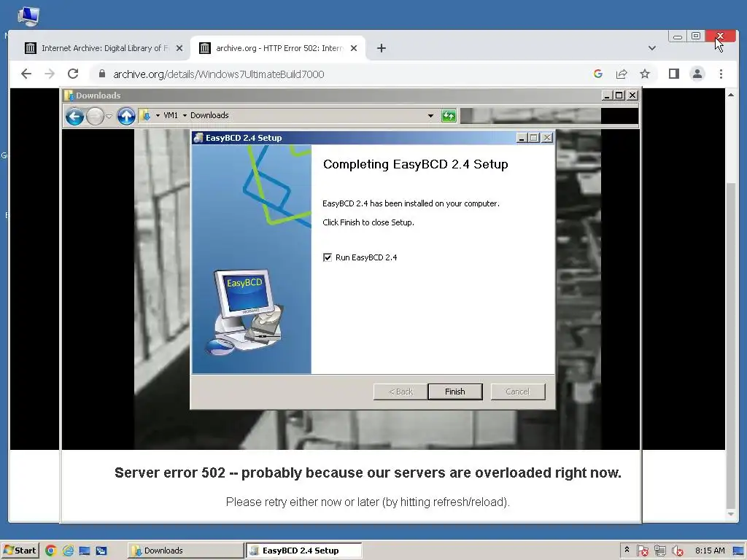747x560 pixels.
Task: Click the taskbar clock showing 8:15 AM
Action: 710,551
